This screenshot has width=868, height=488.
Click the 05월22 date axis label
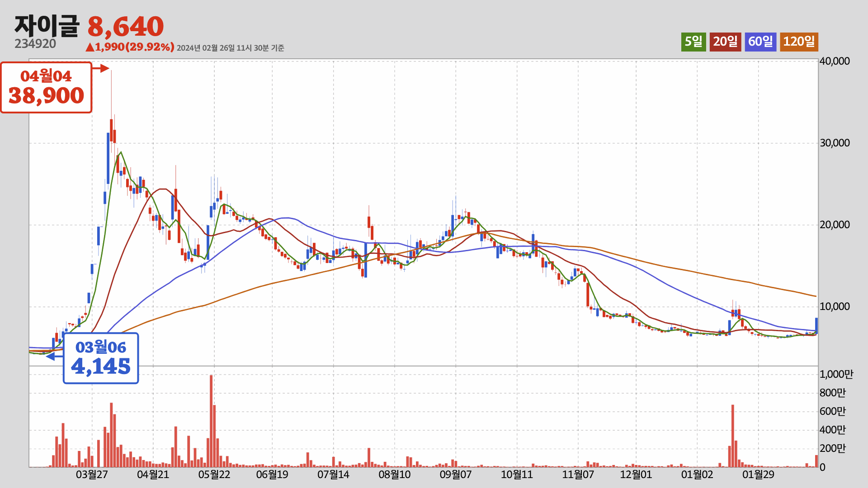click(214, 474)
